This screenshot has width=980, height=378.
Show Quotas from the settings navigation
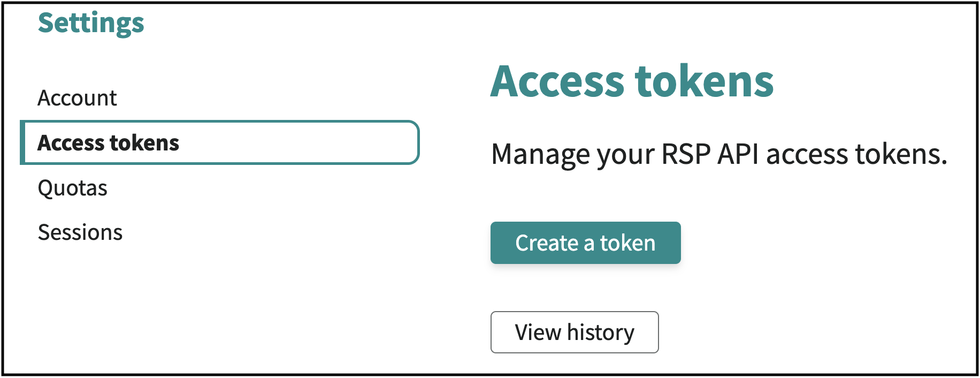click(73, 188)
